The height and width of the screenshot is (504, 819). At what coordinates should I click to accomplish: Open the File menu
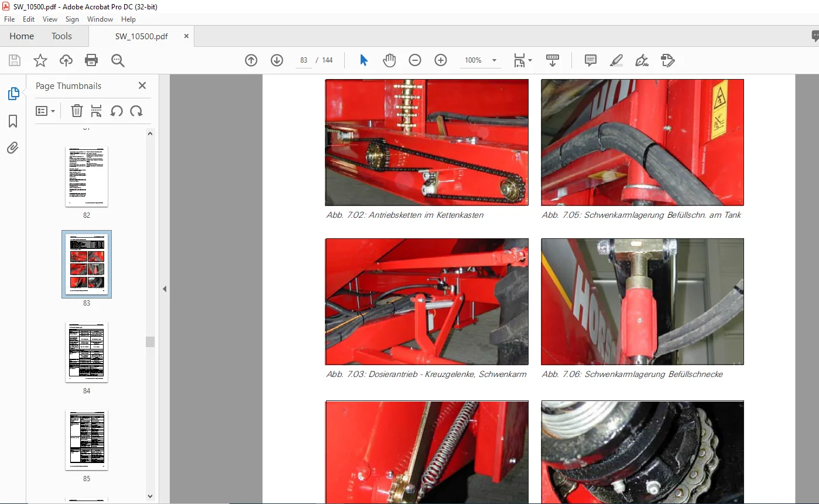(9, 19)
